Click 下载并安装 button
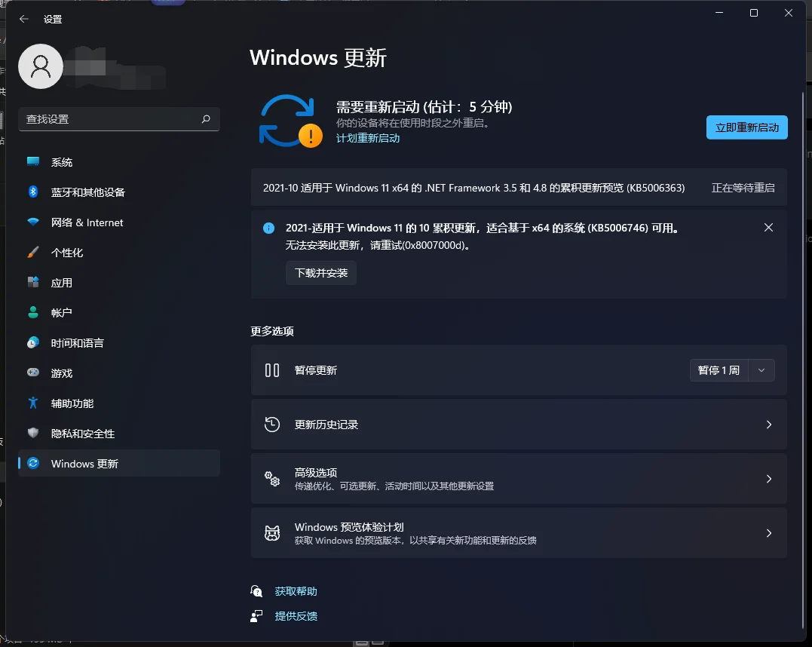 [321, 273]
